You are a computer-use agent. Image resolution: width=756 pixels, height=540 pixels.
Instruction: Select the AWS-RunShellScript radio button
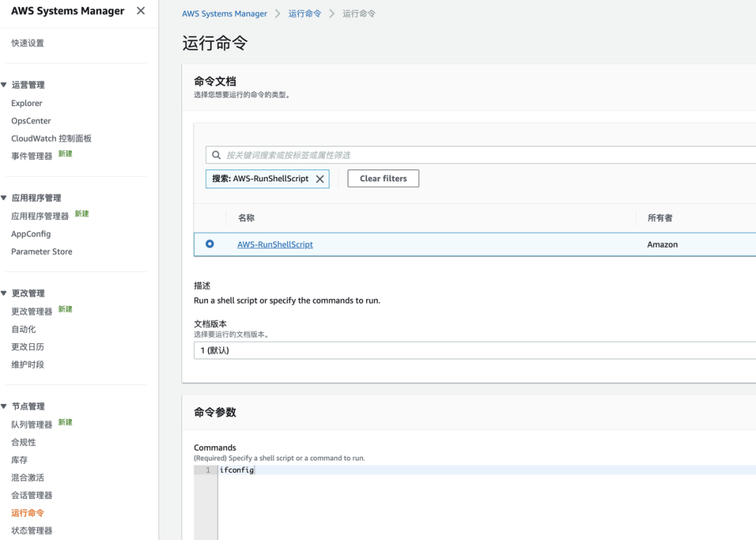pyautogui.click(x=210, y=244)
